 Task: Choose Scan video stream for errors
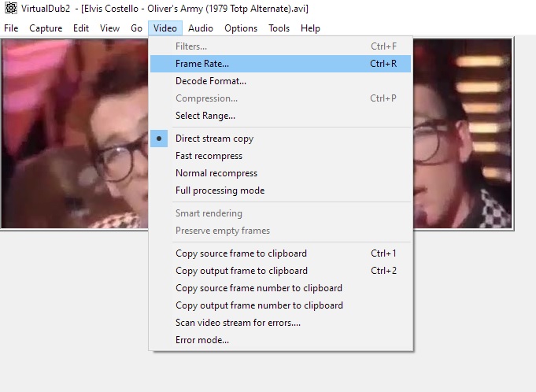click(x=281, y=323)
